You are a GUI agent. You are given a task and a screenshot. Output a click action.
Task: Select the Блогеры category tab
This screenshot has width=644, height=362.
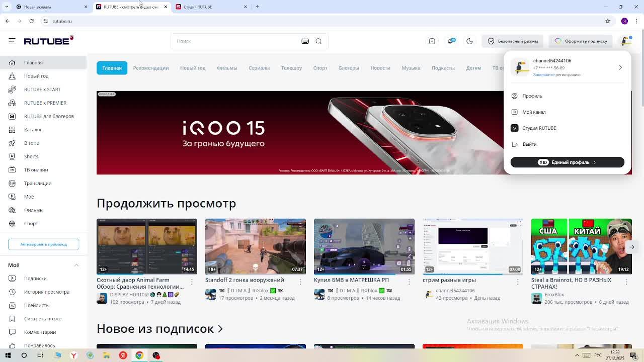tap(349, 68)
